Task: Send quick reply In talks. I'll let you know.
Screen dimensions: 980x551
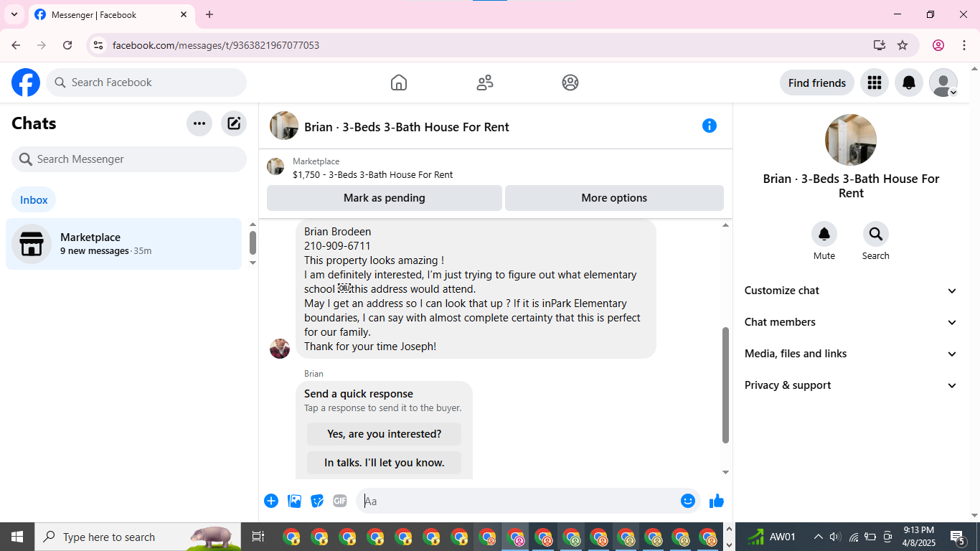Action: click(x=385, y=463)
